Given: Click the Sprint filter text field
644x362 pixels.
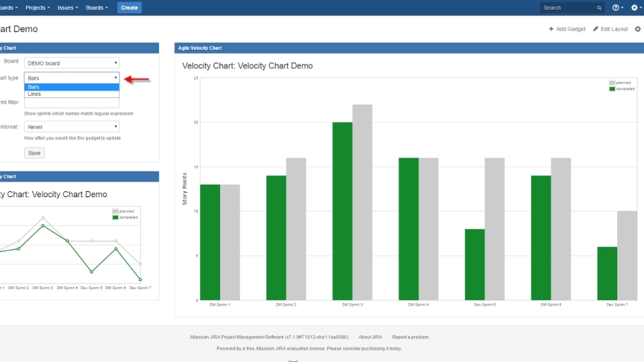Looking at the screenshot, I should [72, 103].
